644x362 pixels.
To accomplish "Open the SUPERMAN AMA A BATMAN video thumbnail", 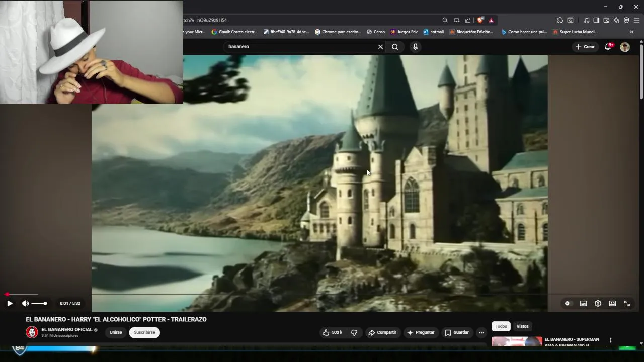I will (x=517, y=342).
